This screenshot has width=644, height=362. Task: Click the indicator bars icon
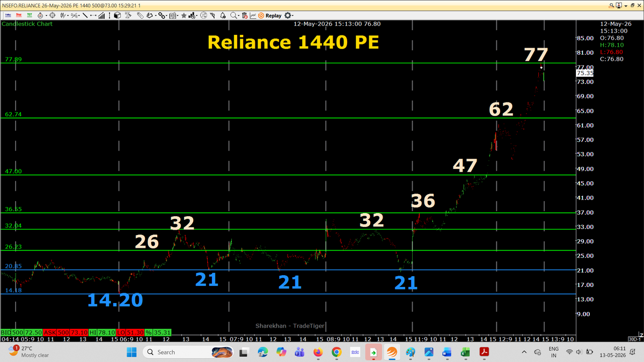192,16
